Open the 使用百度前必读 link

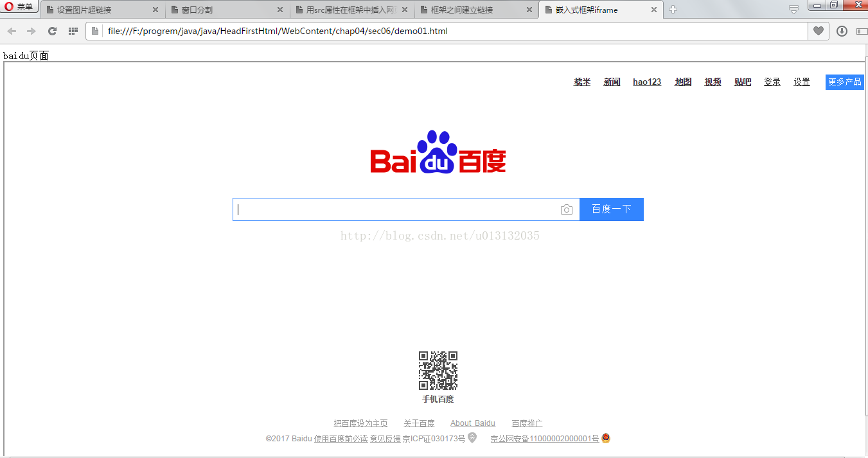341,439
